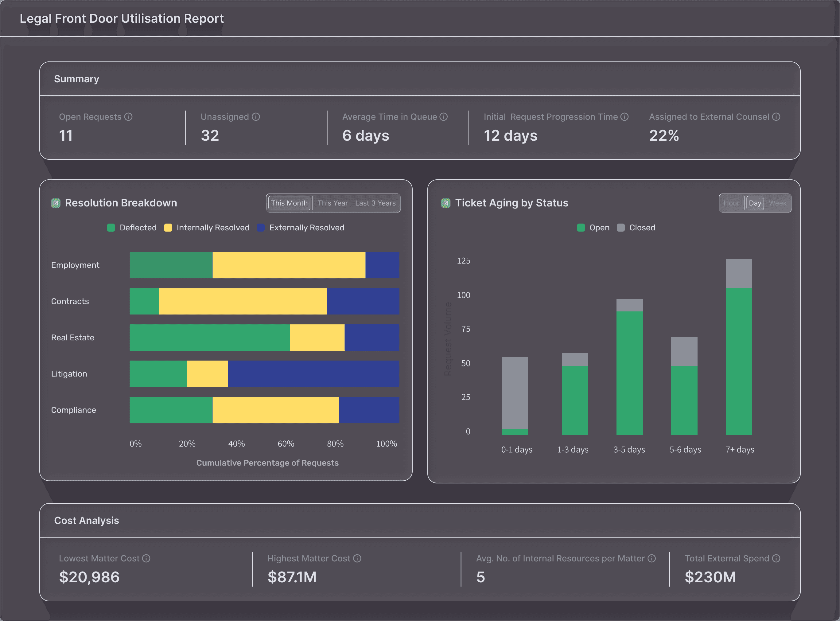Click Ticket Aging by Status title icon

(x=446, y=203)
